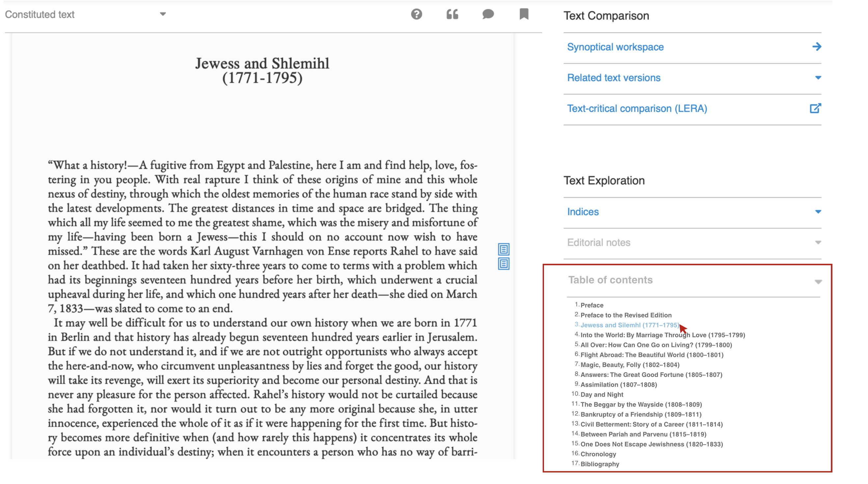This screenshot has height=484, width=868.
Task: Click the bookmark icon
Action: (524, 14)
